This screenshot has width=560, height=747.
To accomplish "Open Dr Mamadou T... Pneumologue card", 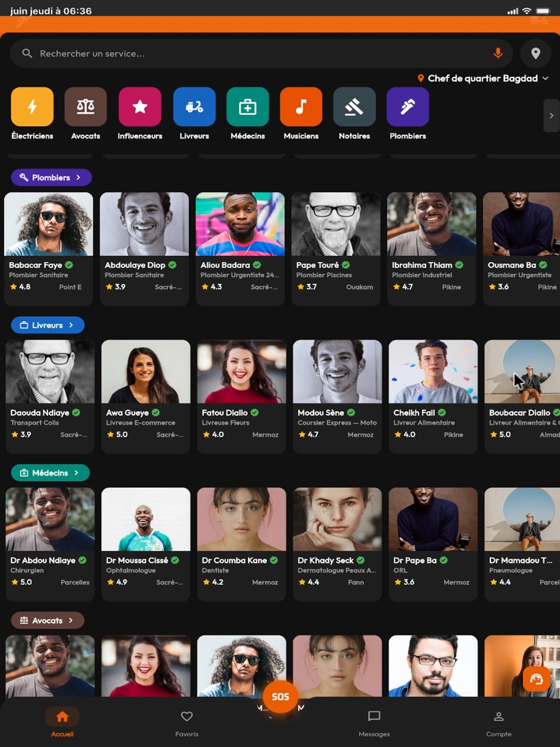I will [x=522, y=544].
